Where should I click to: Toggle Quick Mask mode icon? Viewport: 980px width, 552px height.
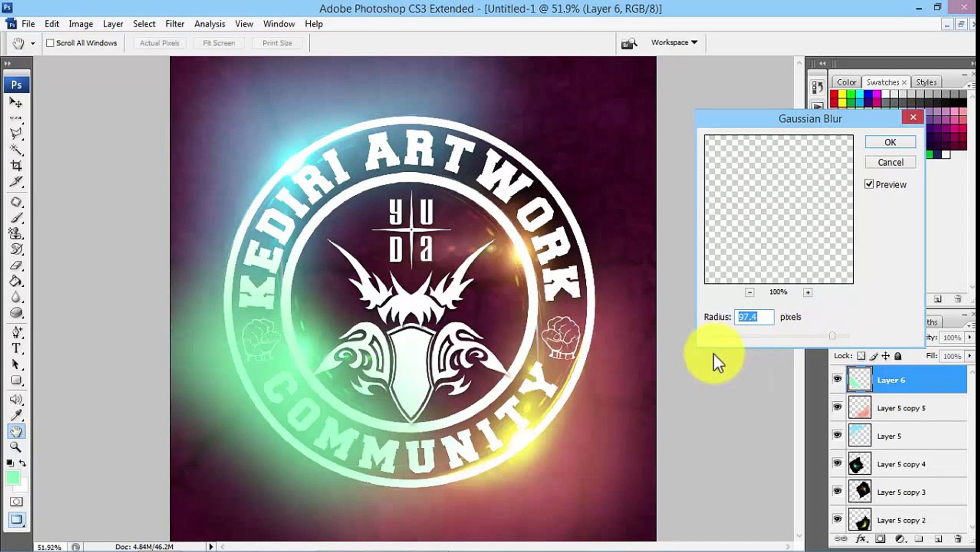[x=16, y=502]
